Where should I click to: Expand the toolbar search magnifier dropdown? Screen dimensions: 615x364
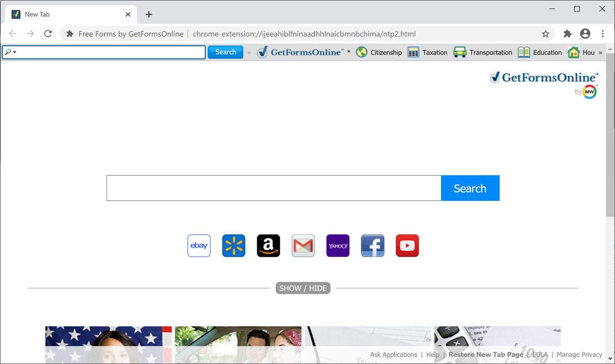11,52
